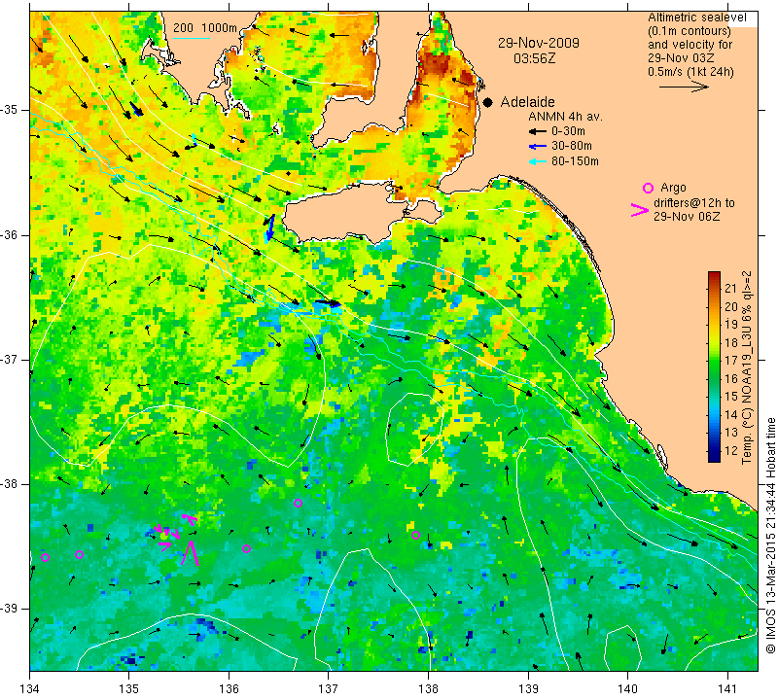The image size is (778, 700).
Task: Click the Argo circle near longitude 136.2
Action: point(247,548)
